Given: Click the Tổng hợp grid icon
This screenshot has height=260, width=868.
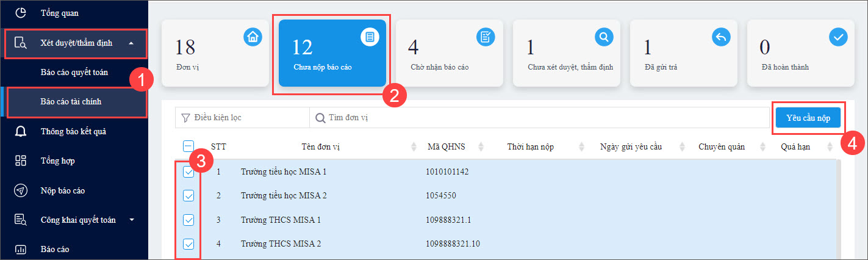Looking at the screenshot, I should click(x=21, y=161).
